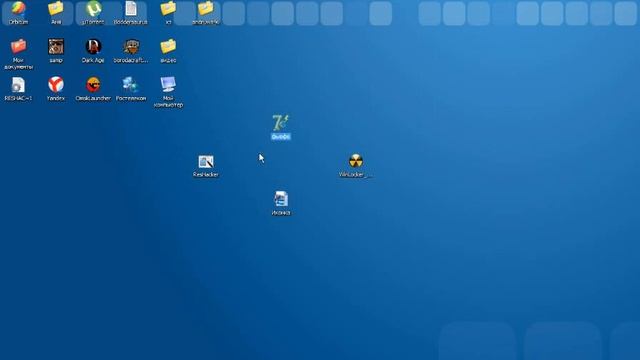Viewport: 640px width, 360px height.
Task: Select the Anii folder icon
Action: click(x=56, y=9)
